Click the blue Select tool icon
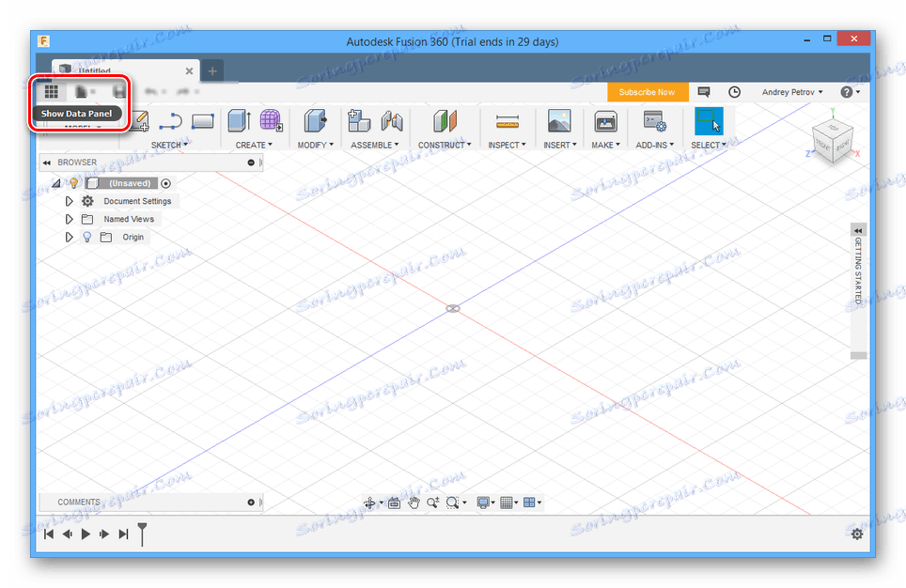 [x=709, y=121]
